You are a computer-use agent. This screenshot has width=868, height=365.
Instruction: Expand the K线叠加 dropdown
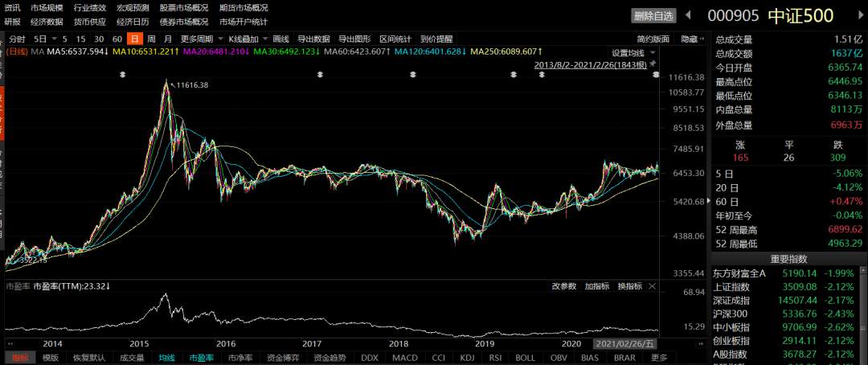tap(265, 39)
